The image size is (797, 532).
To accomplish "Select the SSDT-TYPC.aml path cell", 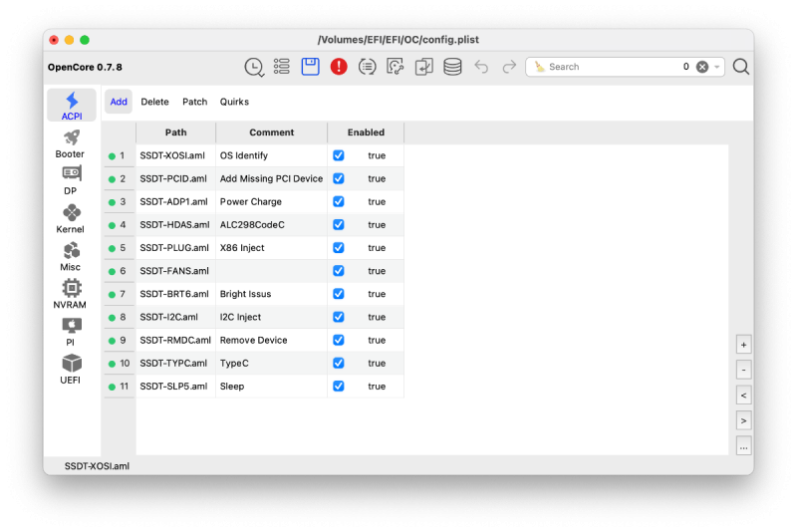I will click(x=176, y=363).
